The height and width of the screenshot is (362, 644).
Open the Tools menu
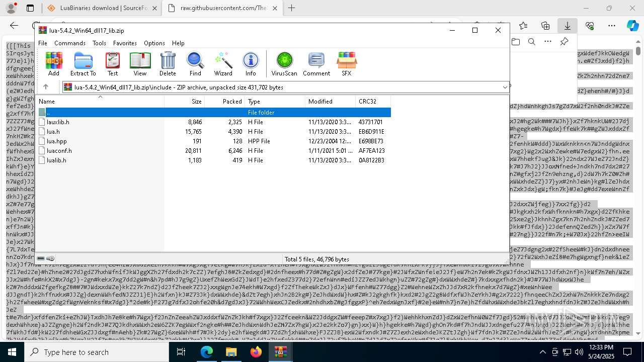coord(99,43)
